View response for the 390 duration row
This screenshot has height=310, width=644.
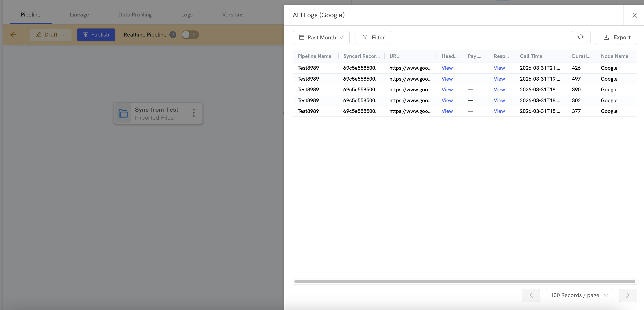(499, 90)
